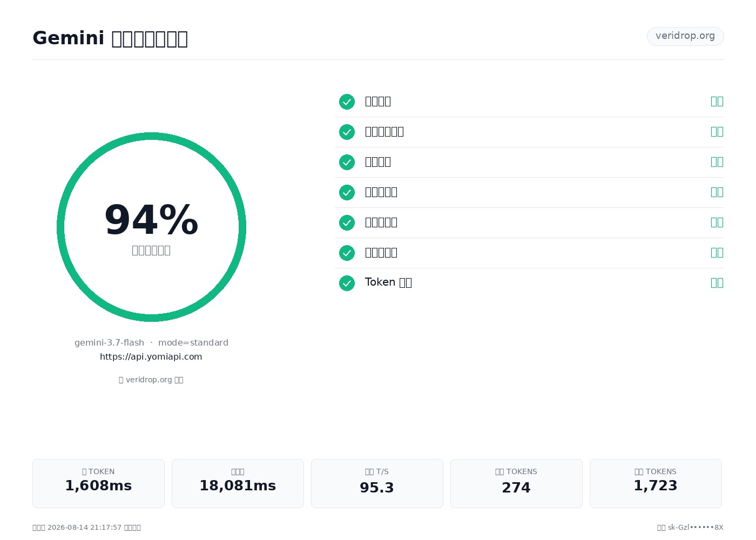This screenshot has width=756, height=540.
Task: Click the green checkmark in the Token row
Action: pyautogui.click(x=347, y=283)
